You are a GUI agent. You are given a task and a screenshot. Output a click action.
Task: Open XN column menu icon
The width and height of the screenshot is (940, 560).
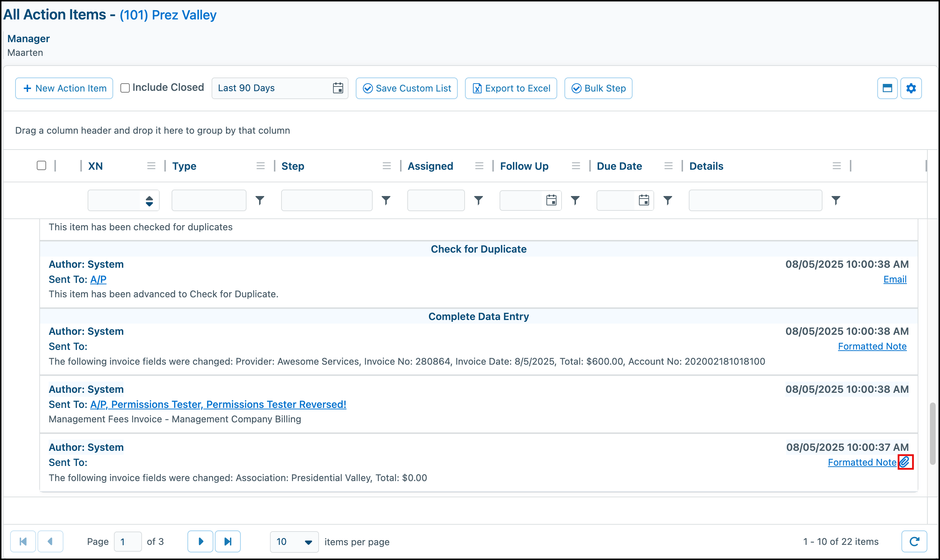[151, 166]
